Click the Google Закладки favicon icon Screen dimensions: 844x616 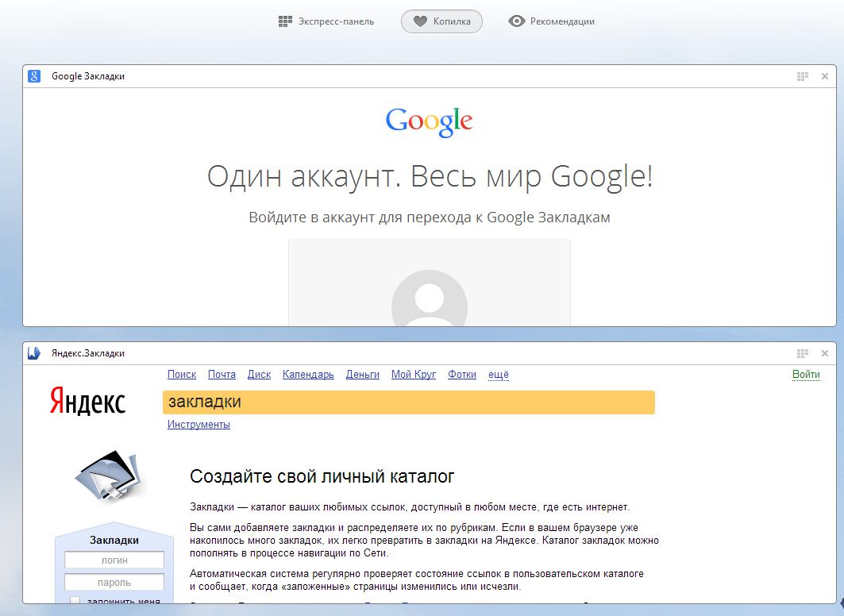click(34, 76)
